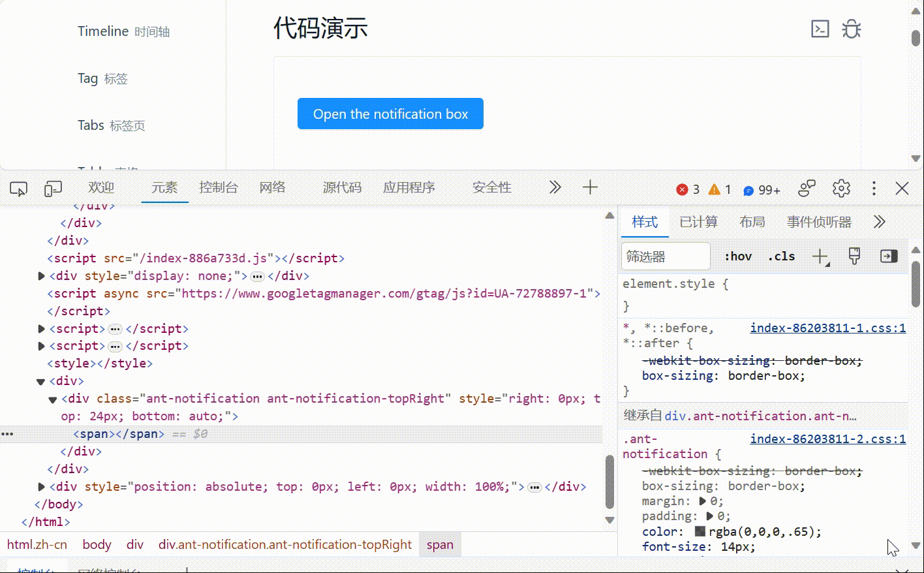Image resolution: width=924 pixels, height=573 pixels.
Task: Toggle the .cls class editor button
Action: pyautogui.click(x=781, y=256)
